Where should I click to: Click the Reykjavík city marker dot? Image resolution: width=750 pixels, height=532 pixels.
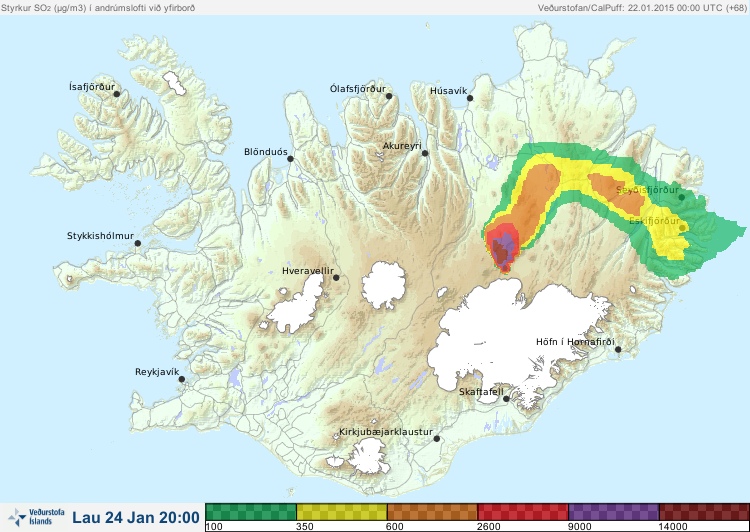point(182,379)
